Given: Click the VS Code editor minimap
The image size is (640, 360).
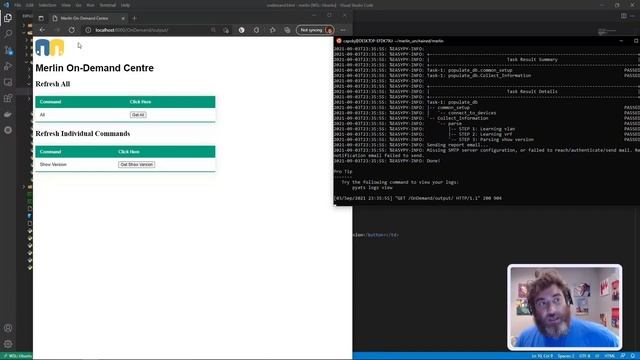Looking at the screenshot, I should click(x=607, y=32).
